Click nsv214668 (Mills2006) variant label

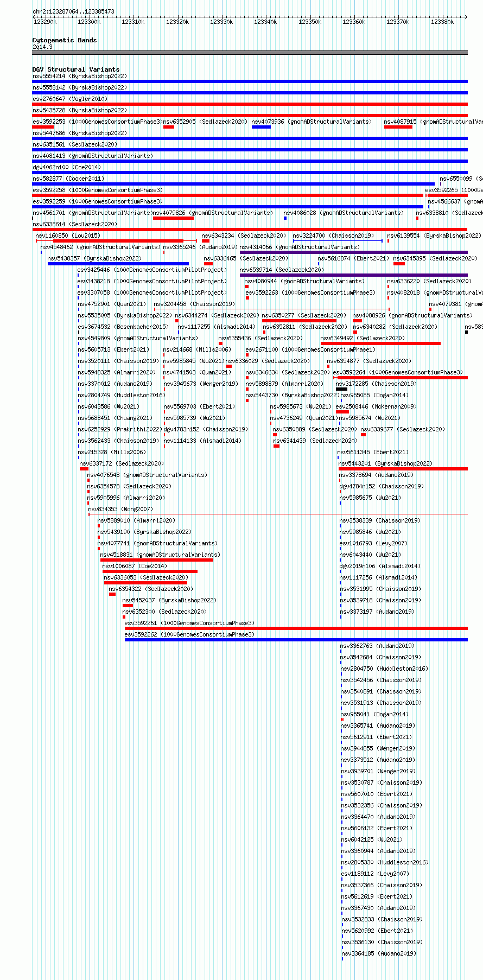[197, 350]
